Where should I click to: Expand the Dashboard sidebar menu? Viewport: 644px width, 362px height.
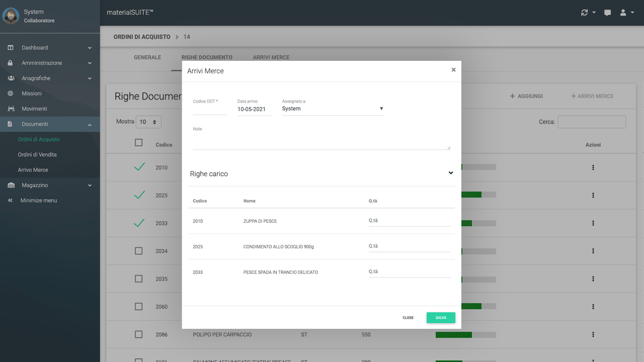pos(90,48)
